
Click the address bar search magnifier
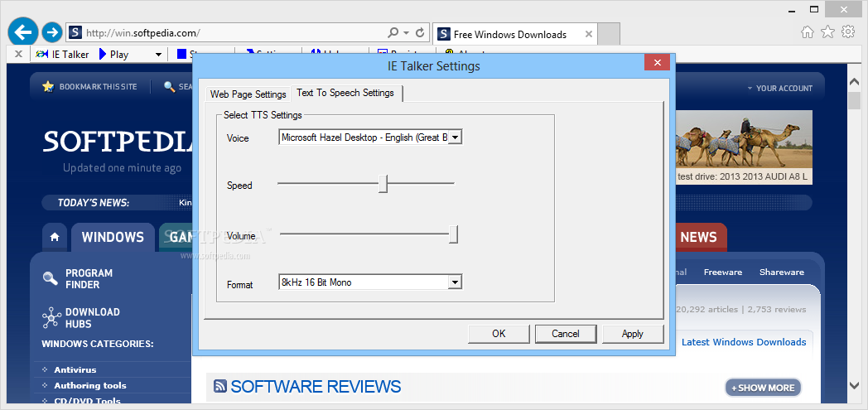[393, 32]
